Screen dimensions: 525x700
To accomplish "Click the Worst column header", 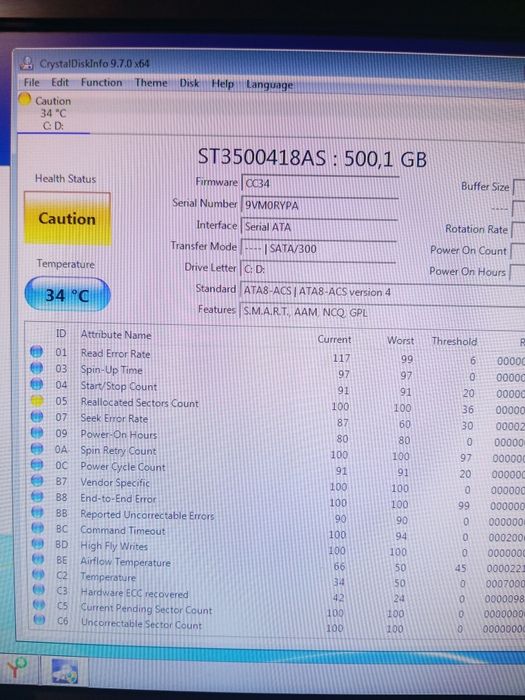I will 400,341.
